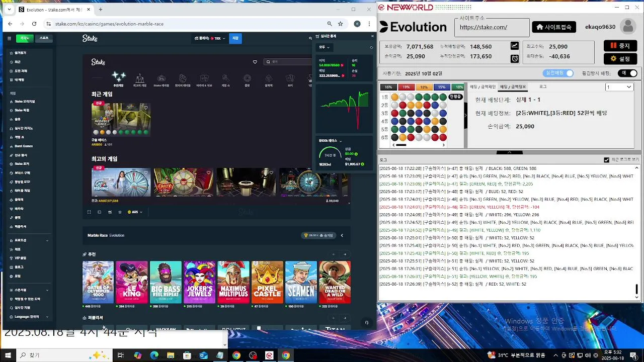Open Burst Games in the sidebar

click(x=24, y=146)
